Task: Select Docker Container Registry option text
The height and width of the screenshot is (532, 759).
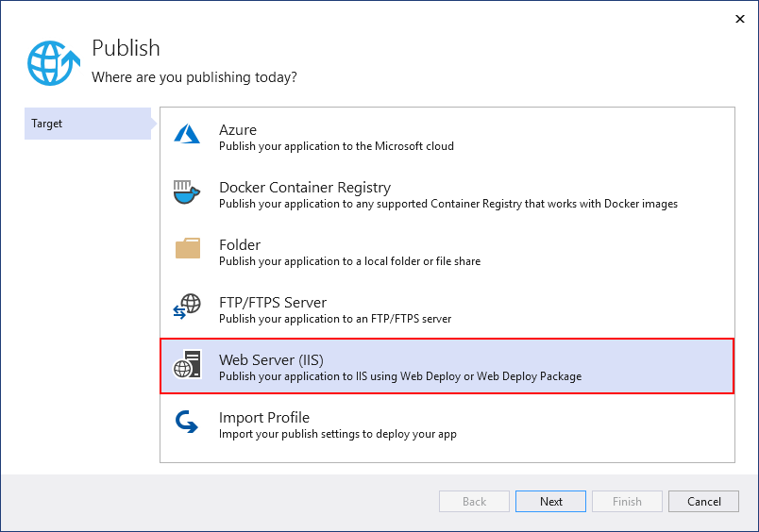Action: click(x=305, y=188)
